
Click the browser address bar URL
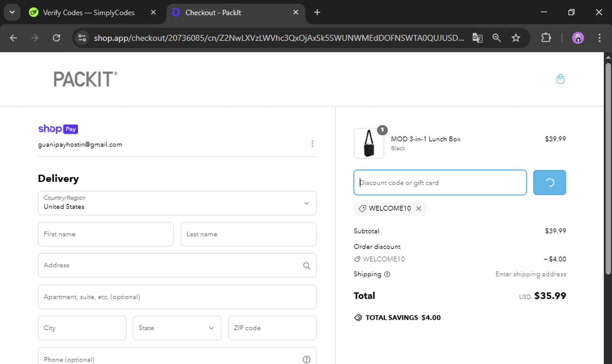coord(279,38)
